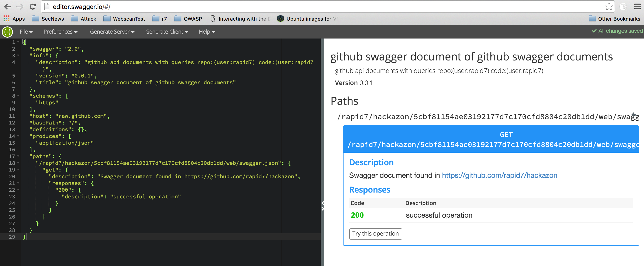
Task: Click the browser address bar
Action: 325,6
